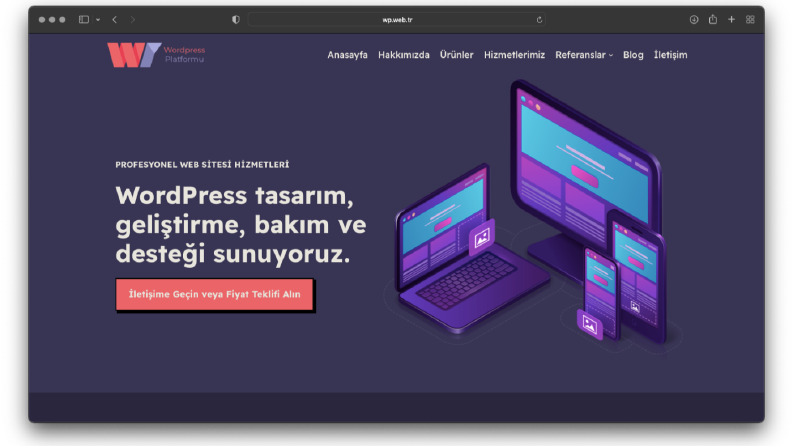Open the sidebar options dropdown arrow

tap(98, 20)
